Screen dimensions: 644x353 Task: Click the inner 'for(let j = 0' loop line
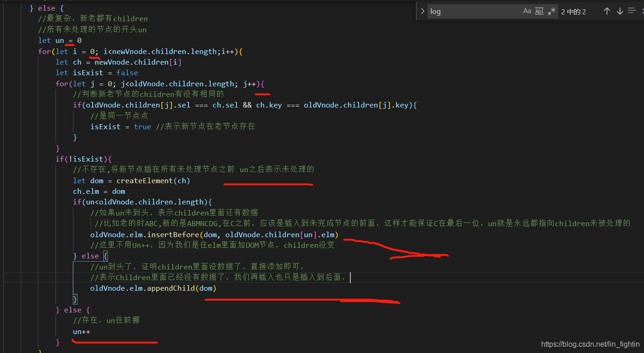160,84
